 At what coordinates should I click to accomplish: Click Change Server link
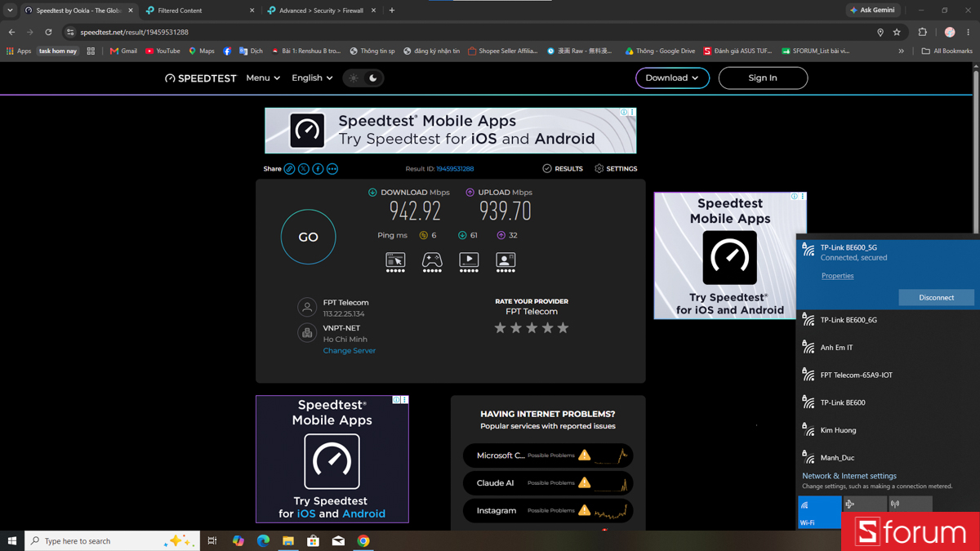pyautogui.click(x=350, y=351)
